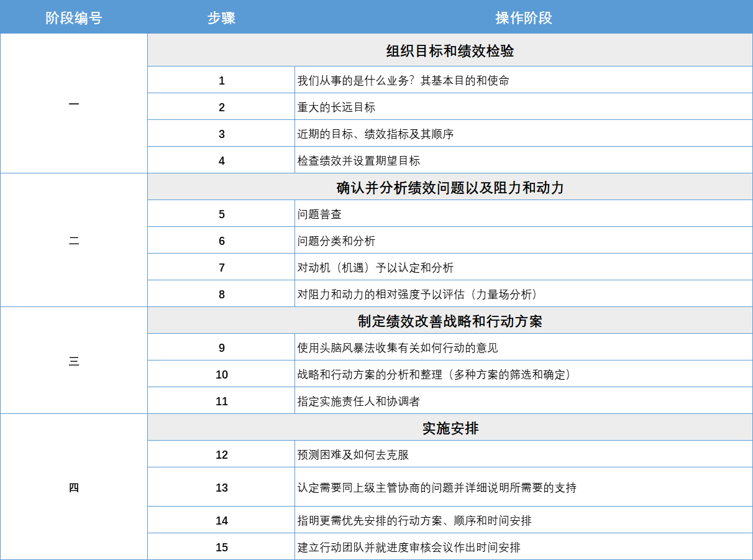Image resolution: width=753 pixels, height=560 pixels.
Task: Click the step number 13 cell
Action: coord(221,487)
